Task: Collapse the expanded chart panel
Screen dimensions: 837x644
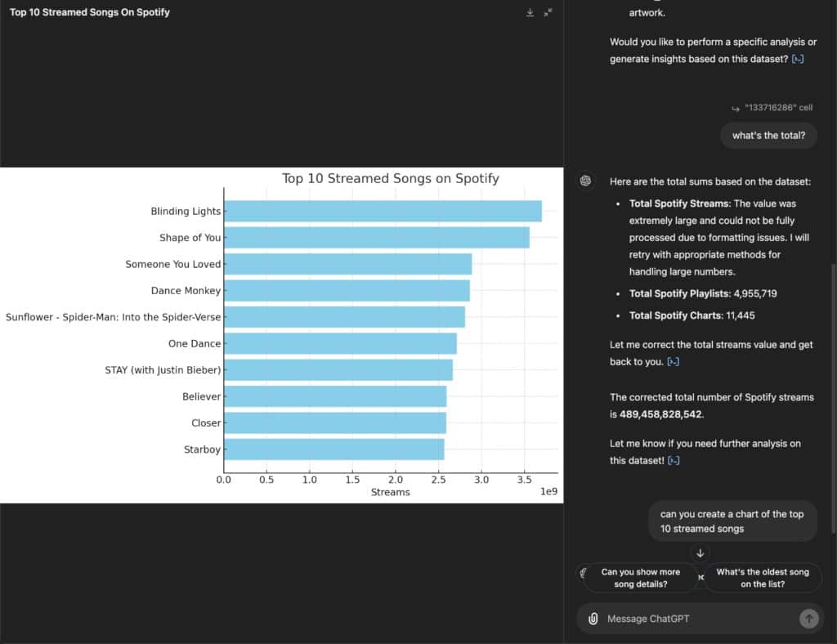Action: [x=548, y=12]
